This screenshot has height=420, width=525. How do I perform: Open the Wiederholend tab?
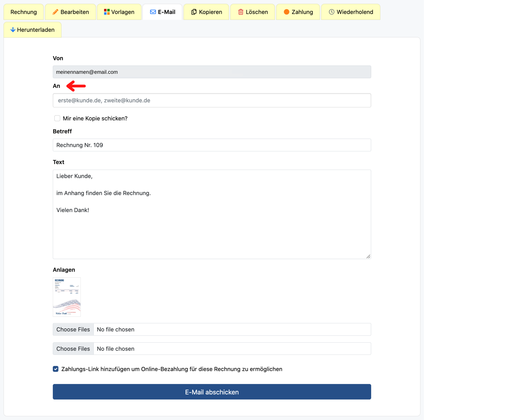coord(351,12)
